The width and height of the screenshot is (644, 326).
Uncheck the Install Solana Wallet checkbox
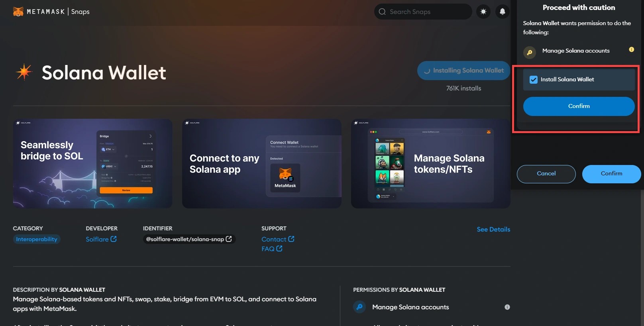tap(534, 80)
